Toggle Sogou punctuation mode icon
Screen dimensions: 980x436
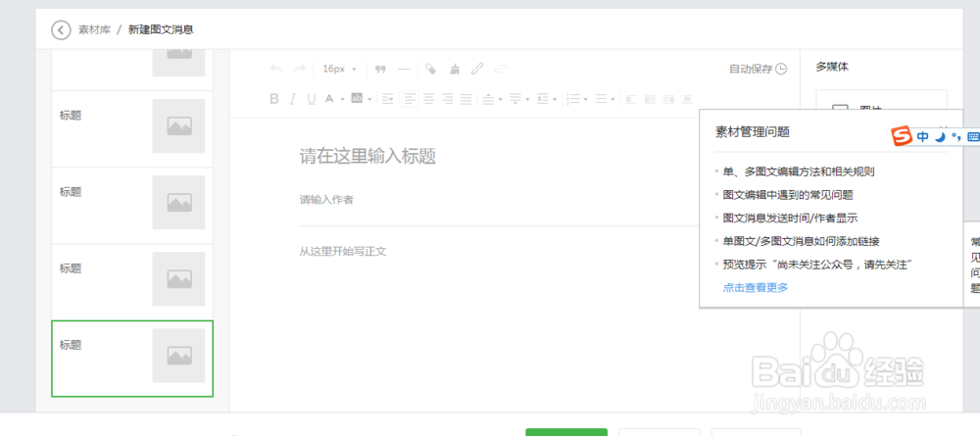(x=955, y=137)
